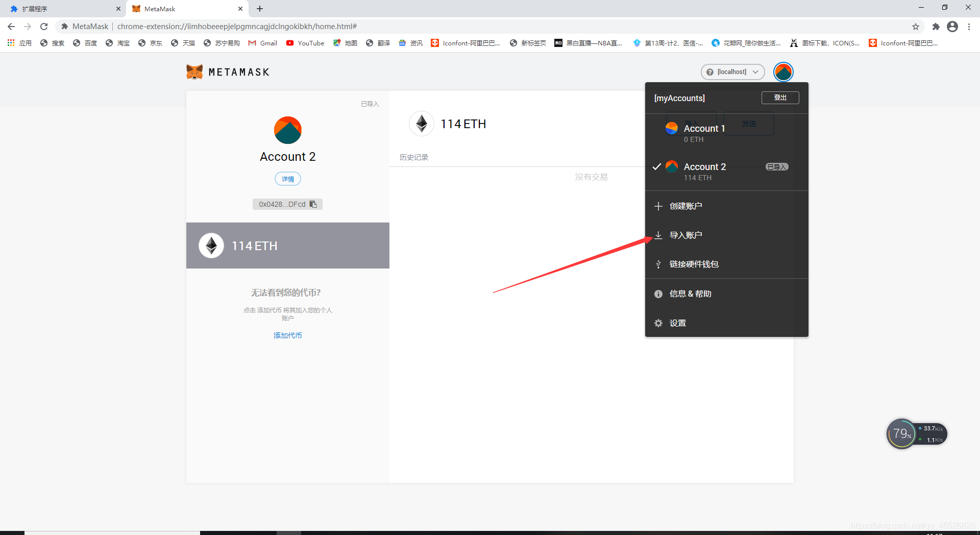Open the Chrome extensions puzzle icon
Viewport: 980px width, 535px height.
[x=936, y=27]
